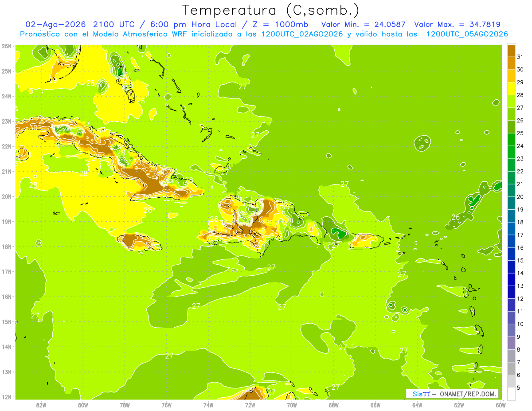
Task: Click the "1200UTC_02AGO2026" initialization timestamp
Action: [302, 34]
